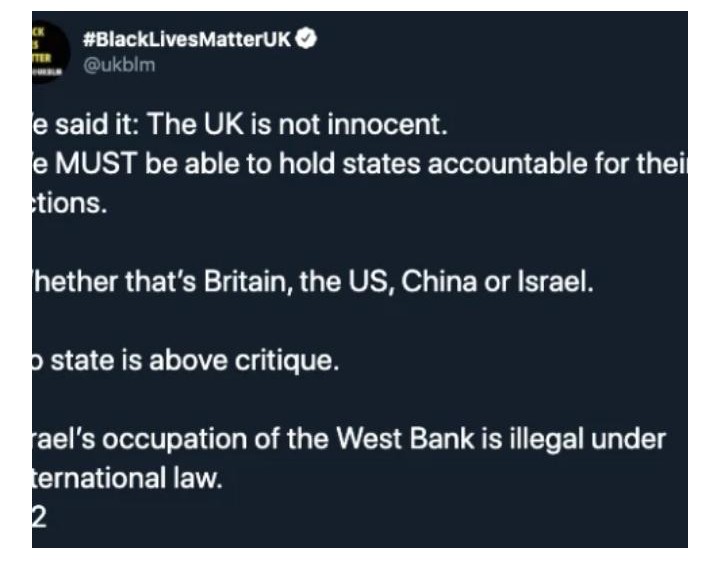720x571 pixels.
Task: Click the Black Lives Matter UK profile avatar
Action: 50,52
